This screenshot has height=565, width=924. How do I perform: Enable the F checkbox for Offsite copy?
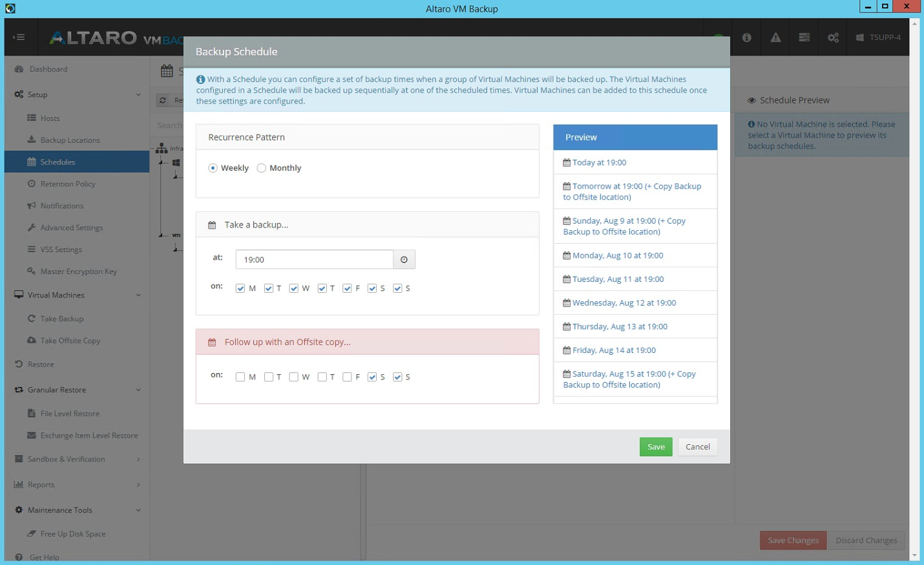pos(348,377)
